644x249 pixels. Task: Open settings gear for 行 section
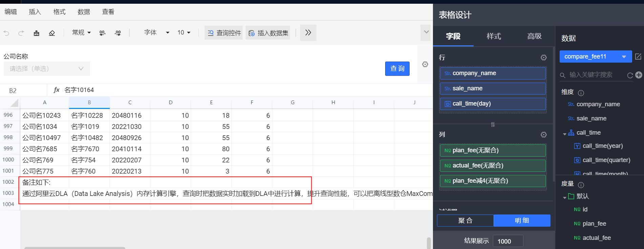543,58
